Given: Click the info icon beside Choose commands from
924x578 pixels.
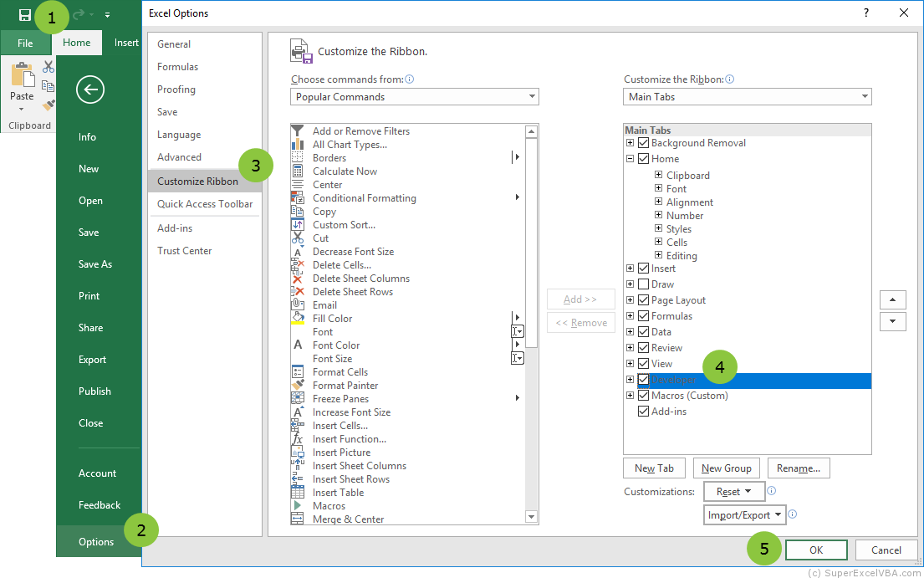Looking at the screenshot, I should [x=410, y=79].
